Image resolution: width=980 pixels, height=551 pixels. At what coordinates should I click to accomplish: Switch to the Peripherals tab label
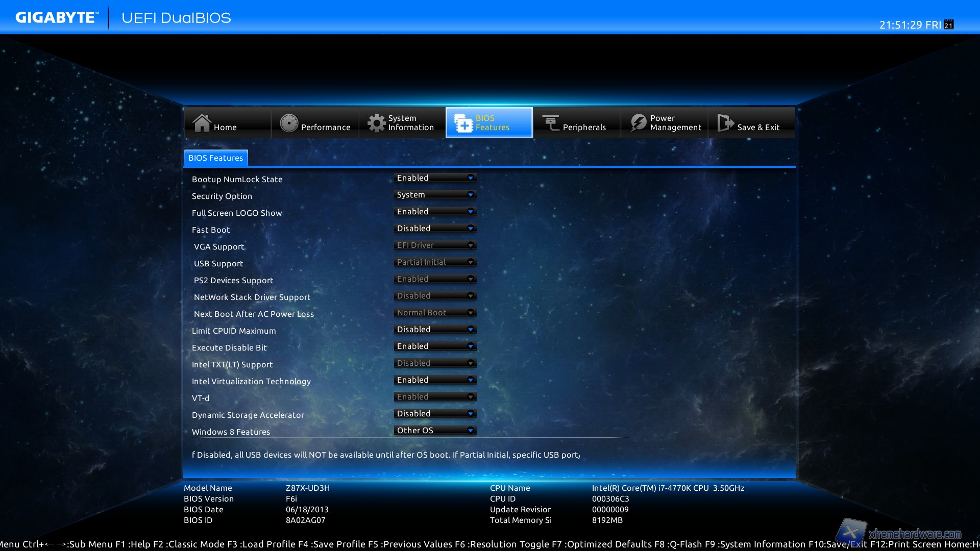click(584, 128)
